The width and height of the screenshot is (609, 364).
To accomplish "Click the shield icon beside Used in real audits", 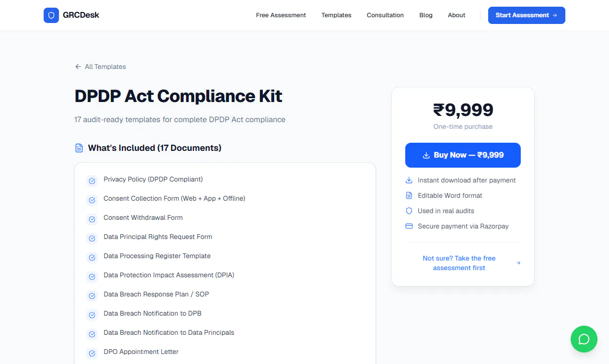I will click(x=409, y=211).
